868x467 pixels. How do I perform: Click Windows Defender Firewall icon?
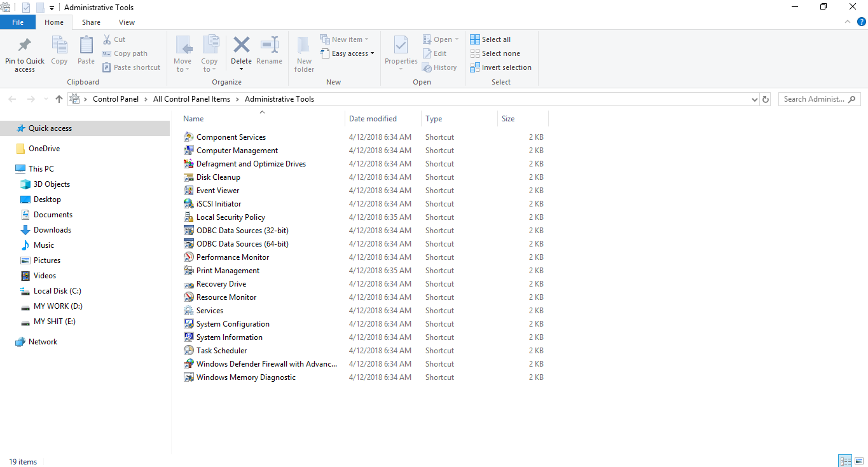pos(188,364)
